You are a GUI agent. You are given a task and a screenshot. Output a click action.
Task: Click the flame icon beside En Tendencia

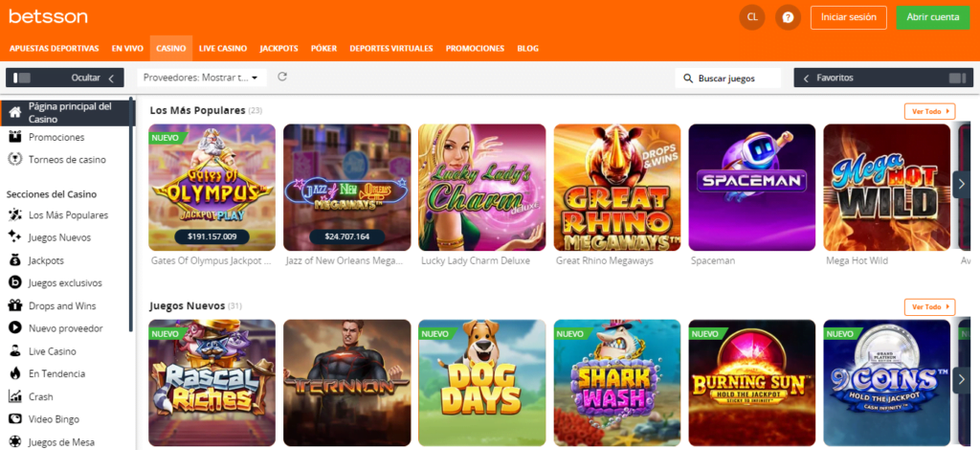[15, 373]
